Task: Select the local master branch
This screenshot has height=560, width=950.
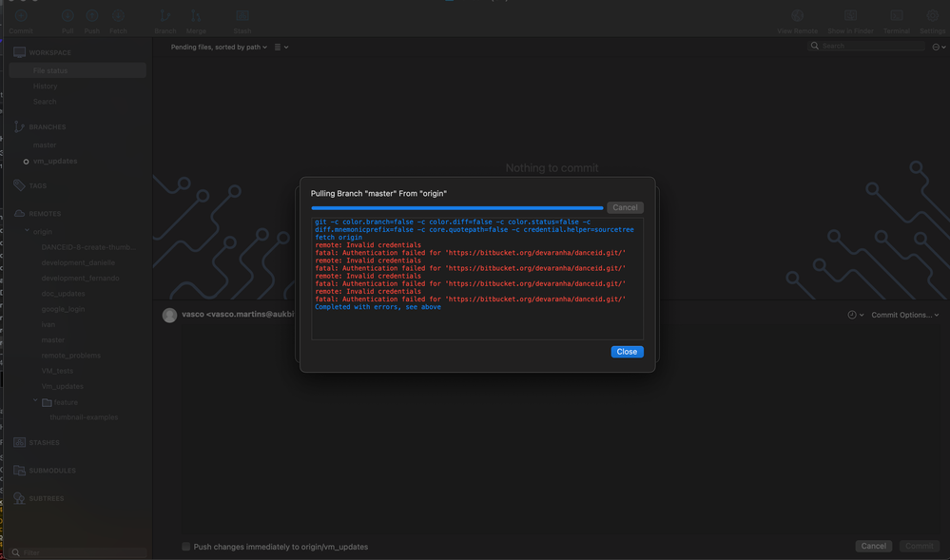Action: 45,145
